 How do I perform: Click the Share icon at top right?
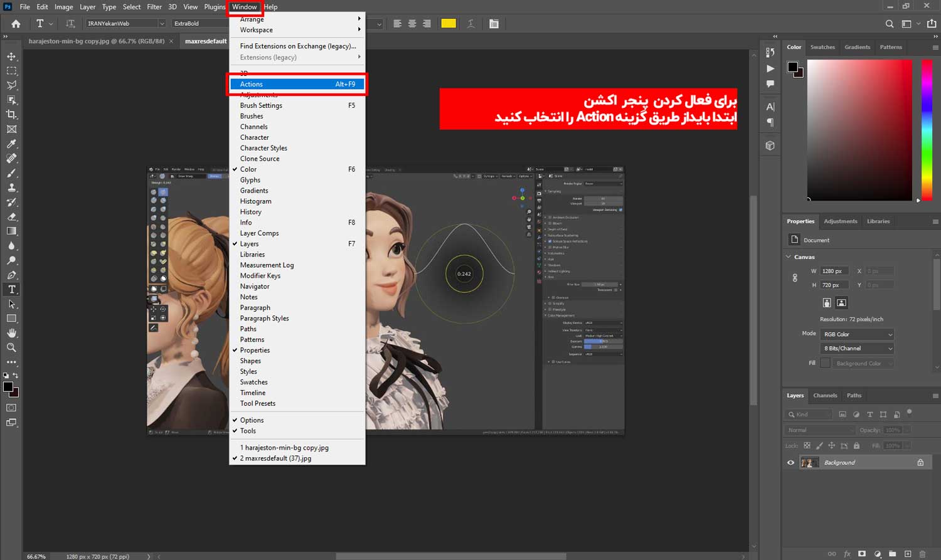point(932,24)
